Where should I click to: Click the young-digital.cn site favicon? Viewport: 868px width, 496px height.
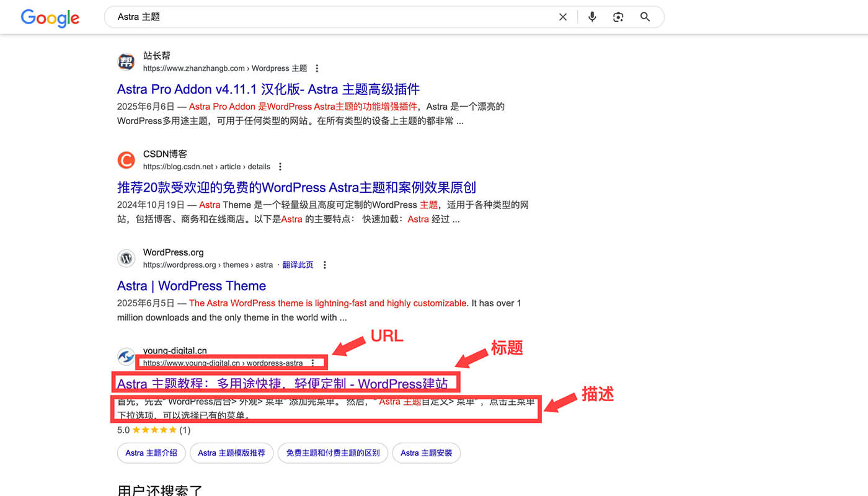tap(126, 357)
